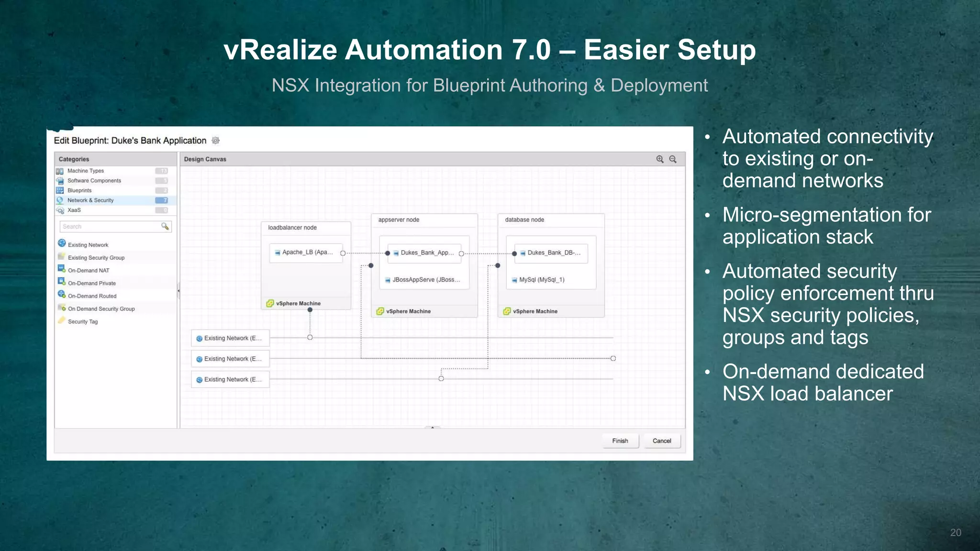The width and height of the screenshot is (980, 551).
Task: Click the zoom in magnifier icon
Action: (660, 159)
